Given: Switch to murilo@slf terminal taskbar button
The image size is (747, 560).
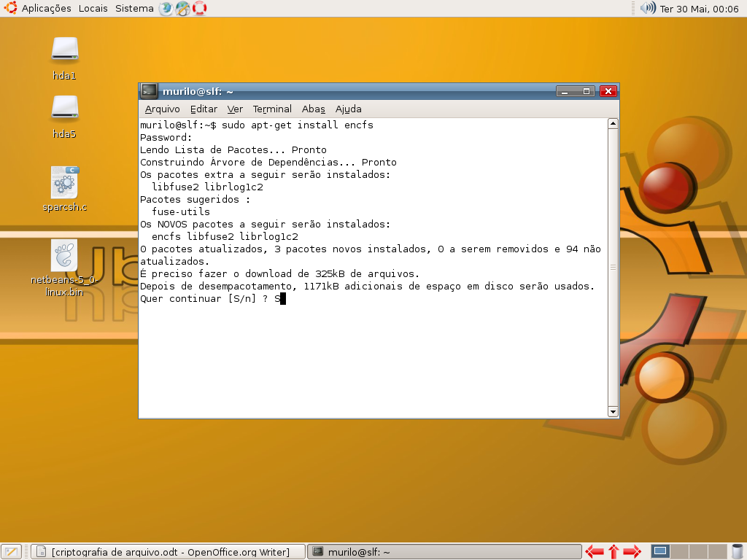Looking at the screenshot, I should (445, 552).
